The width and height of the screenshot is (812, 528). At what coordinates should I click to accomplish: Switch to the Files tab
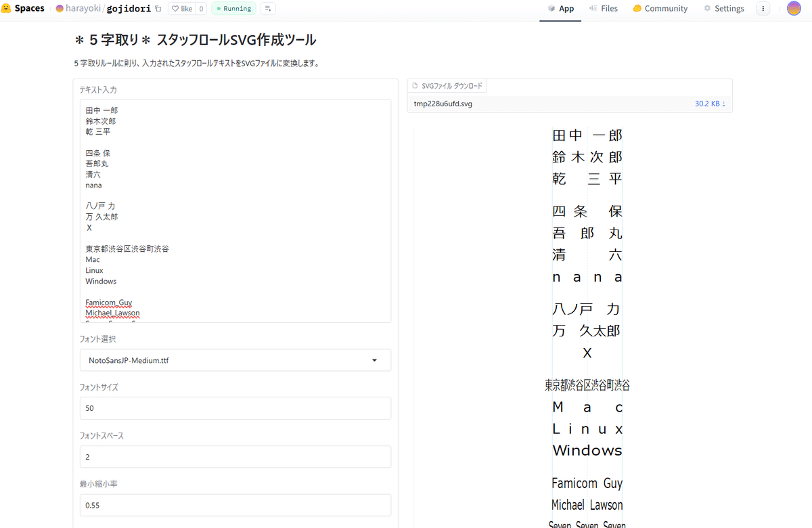pyautogui.click(x=604, y=9)
